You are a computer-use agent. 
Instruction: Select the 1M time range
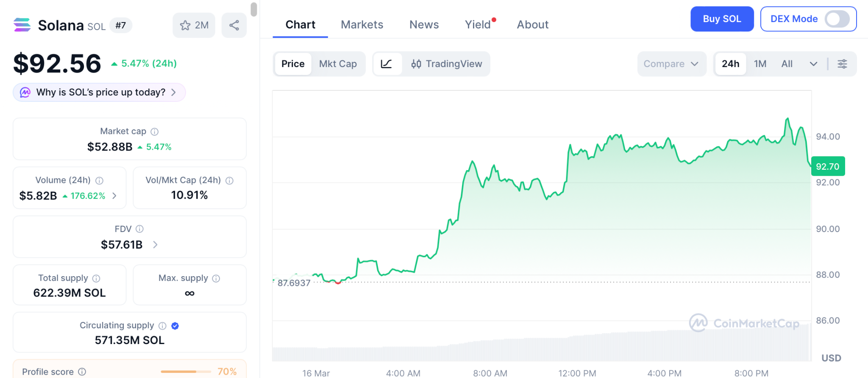pos(760,64)
